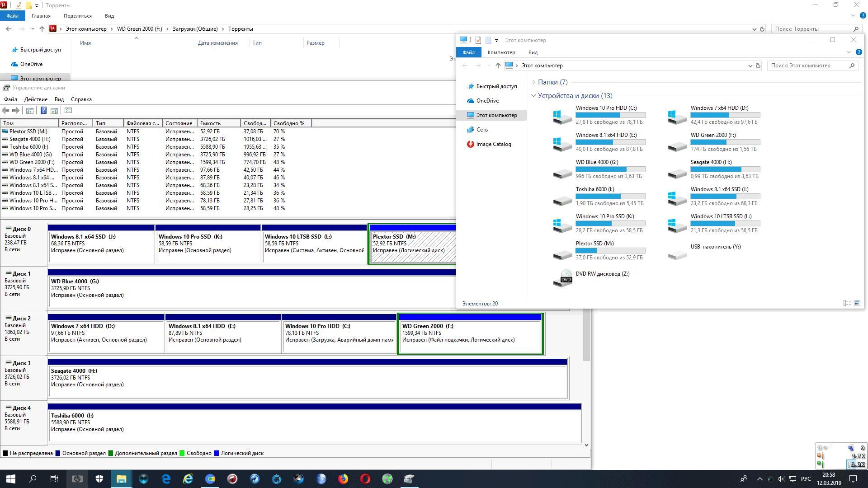Click the show/hide action pane toolbar icon
This screenshot has height=488, width=868.
pyautogui.click(x=54, y=111)
